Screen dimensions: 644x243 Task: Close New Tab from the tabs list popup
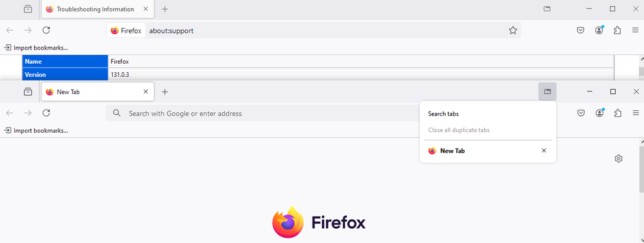coord(544,151)
